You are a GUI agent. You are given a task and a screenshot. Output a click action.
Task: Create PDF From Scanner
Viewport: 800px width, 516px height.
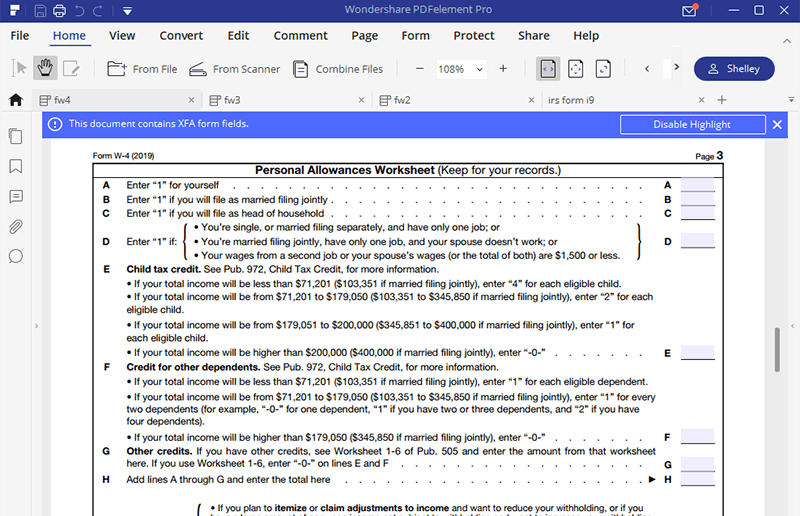(x=234, y=69)
